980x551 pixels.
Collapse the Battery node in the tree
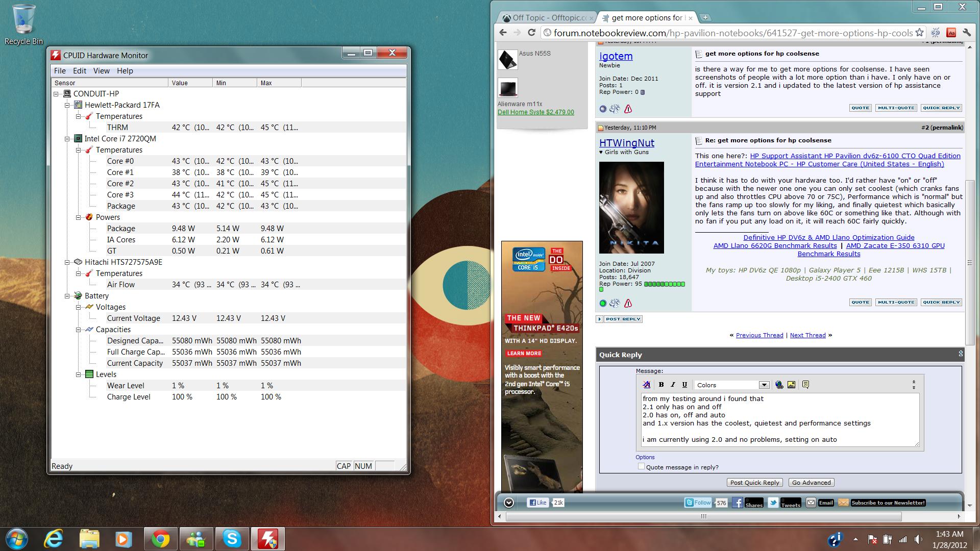pyautogui.click(x=67, y=296)
